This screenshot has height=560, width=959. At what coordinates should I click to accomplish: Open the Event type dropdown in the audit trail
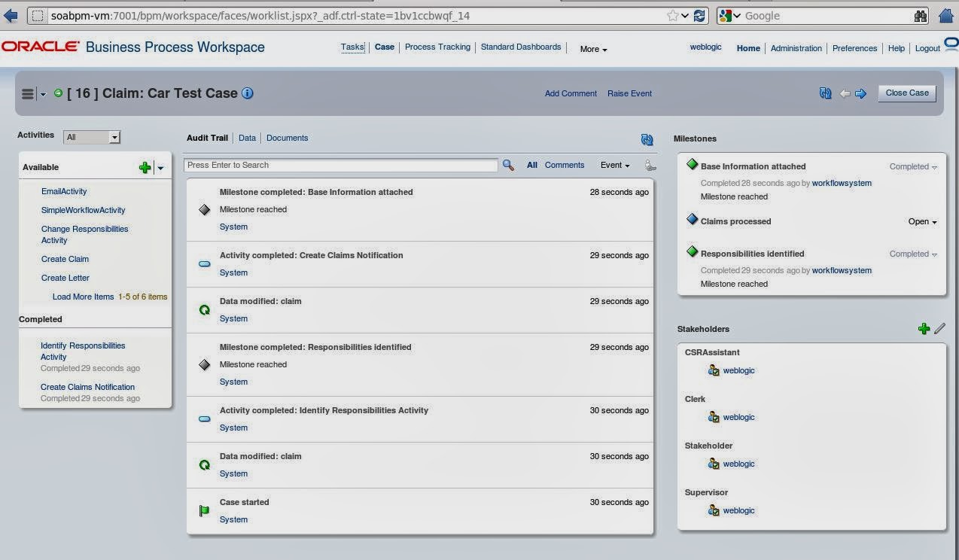(615, 165)
